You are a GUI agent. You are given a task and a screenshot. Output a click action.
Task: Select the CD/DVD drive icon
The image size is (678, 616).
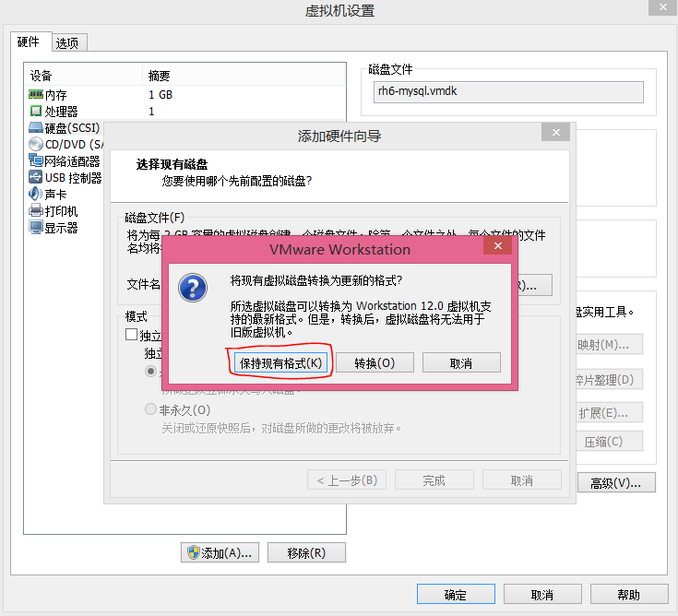coord(36,144)
